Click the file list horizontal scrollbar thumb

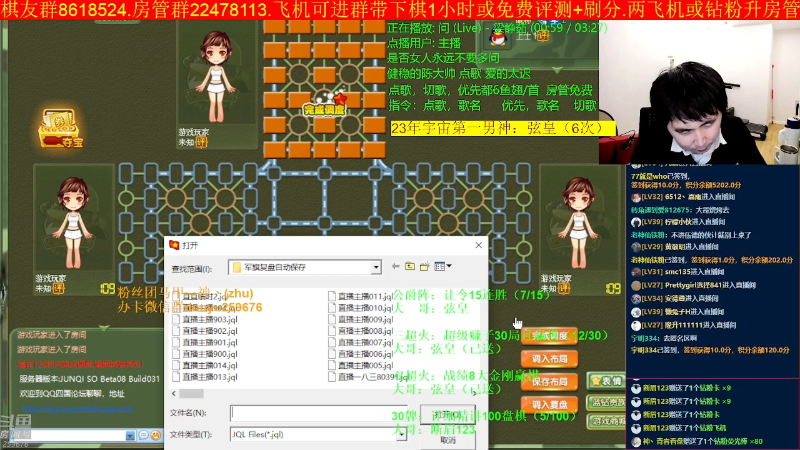click(x=191, y=393)
